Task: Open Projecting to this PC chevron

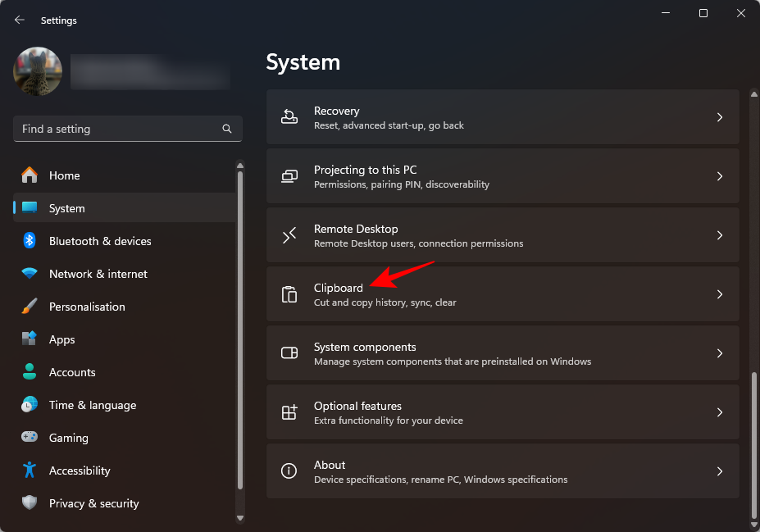Action: (719, 176)
